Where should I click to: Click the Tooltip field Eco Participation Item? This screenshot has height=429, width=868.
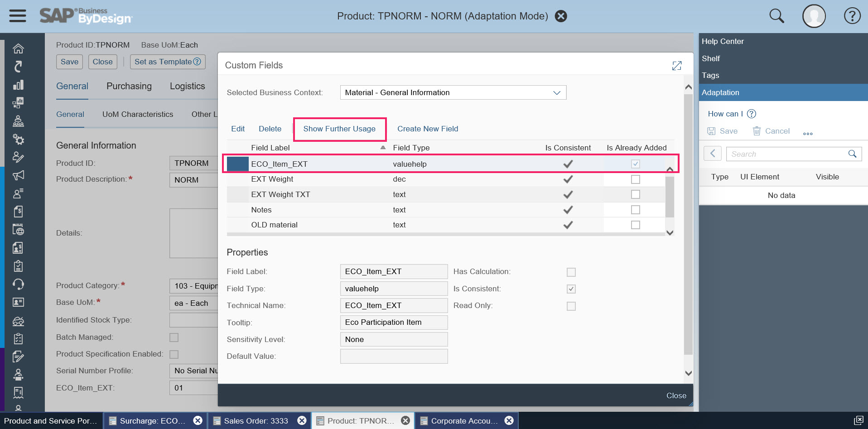click(x=394, y=322)
